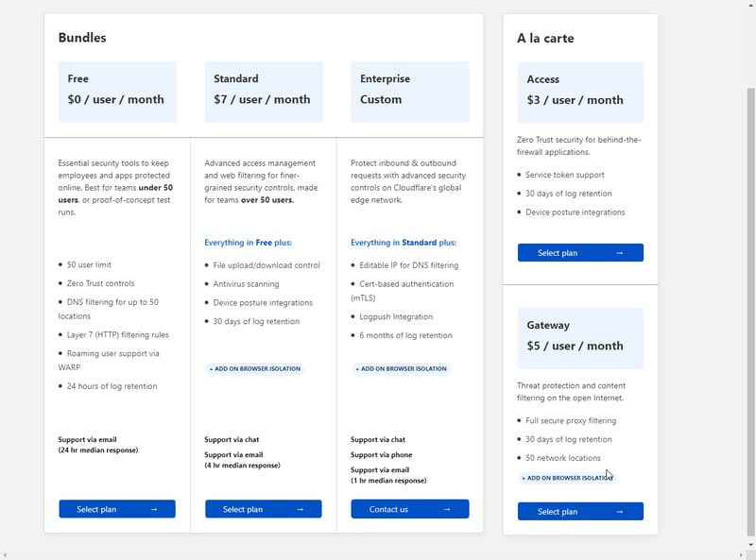Click the Free $0 / user / month card
756x560 pixels.
pyautogui.click(x=117, y=92)
